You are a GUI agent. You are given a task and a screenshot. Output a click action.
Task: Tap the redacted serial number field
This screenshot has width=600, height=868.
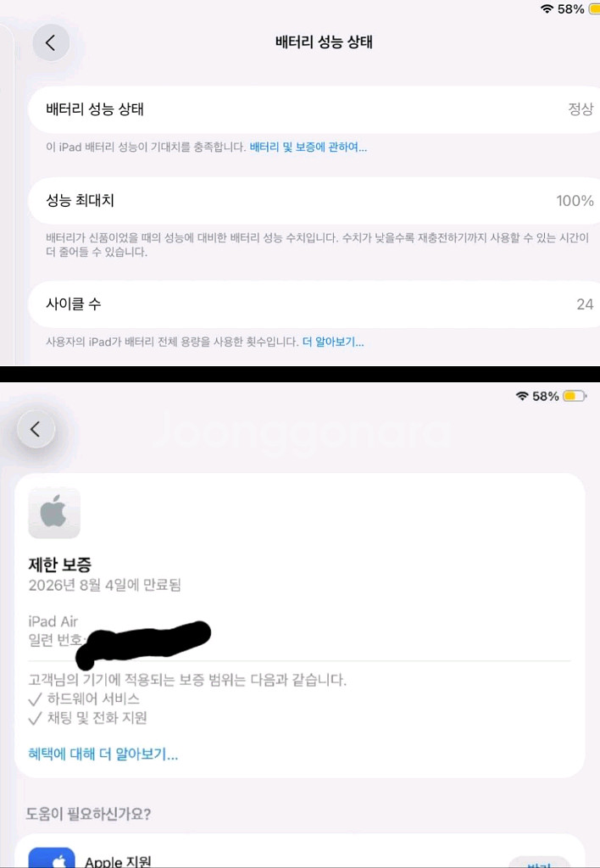pyautogui.click(x=143, y=644)
